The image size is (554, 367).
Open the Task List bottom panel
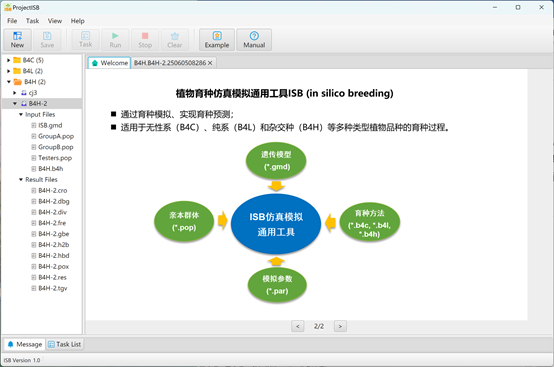coord(65,344)
